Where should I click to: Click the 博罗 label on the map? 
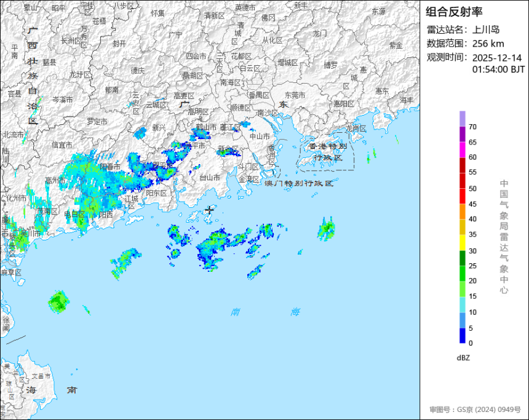pos(331,65)
